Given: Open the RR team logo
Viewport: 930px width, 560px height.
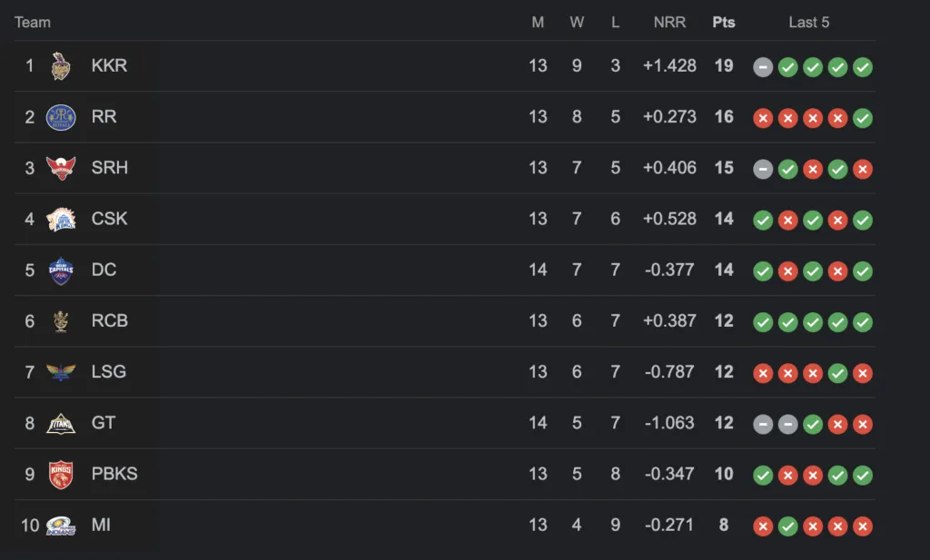Looking at the screenshot, I should click(61, 117).
